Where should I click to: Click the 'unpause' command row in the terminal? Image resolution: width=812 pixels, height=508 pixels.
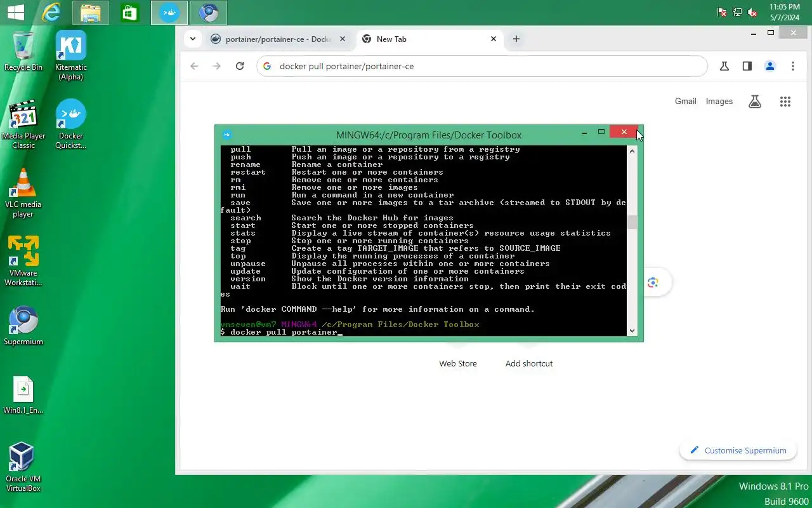(390, 264)
